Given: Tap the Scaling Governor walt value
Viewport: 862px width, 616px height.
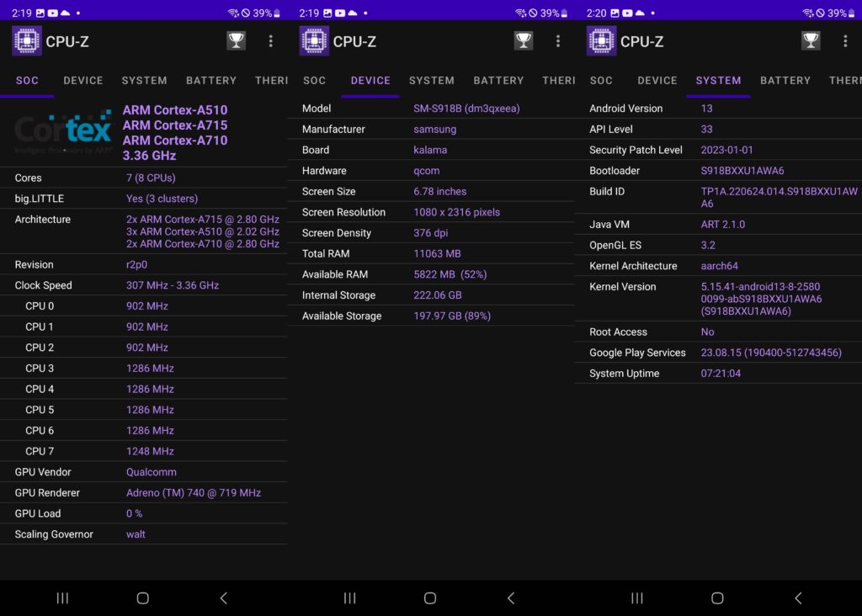Looking at the screenshot, I should (x=136, y=534).
